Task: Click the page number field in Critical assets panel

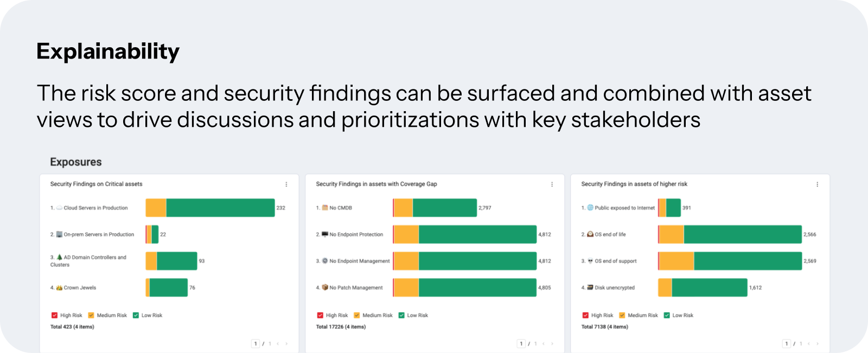Action: point(256,344)
